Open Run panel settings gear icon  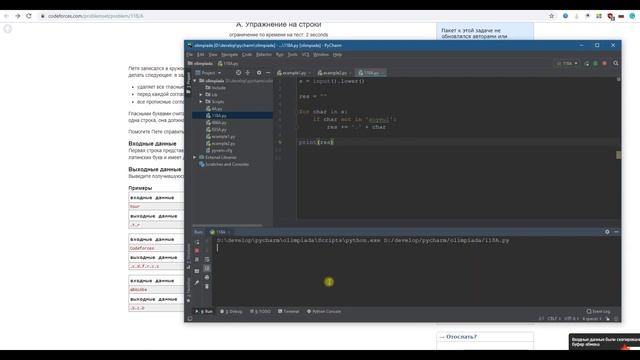click(x=607, y=232)
